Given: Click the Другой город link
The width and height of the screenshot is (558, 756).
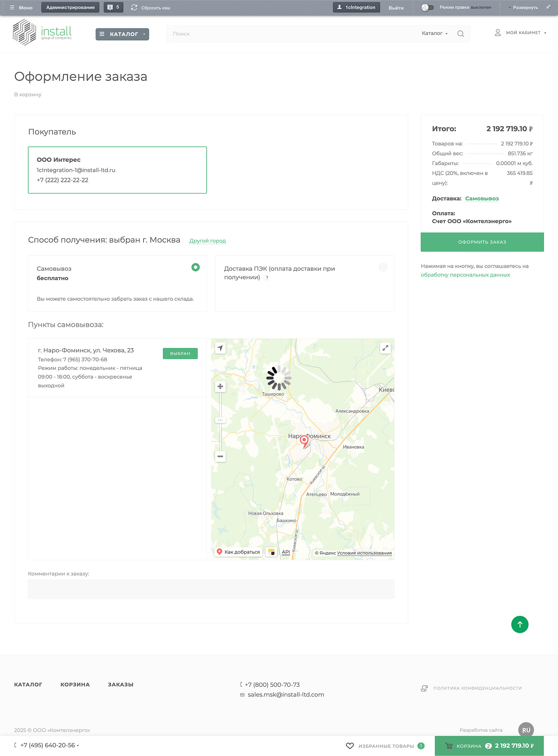Looking at the screenshot, I should click(x=207, y=241).
